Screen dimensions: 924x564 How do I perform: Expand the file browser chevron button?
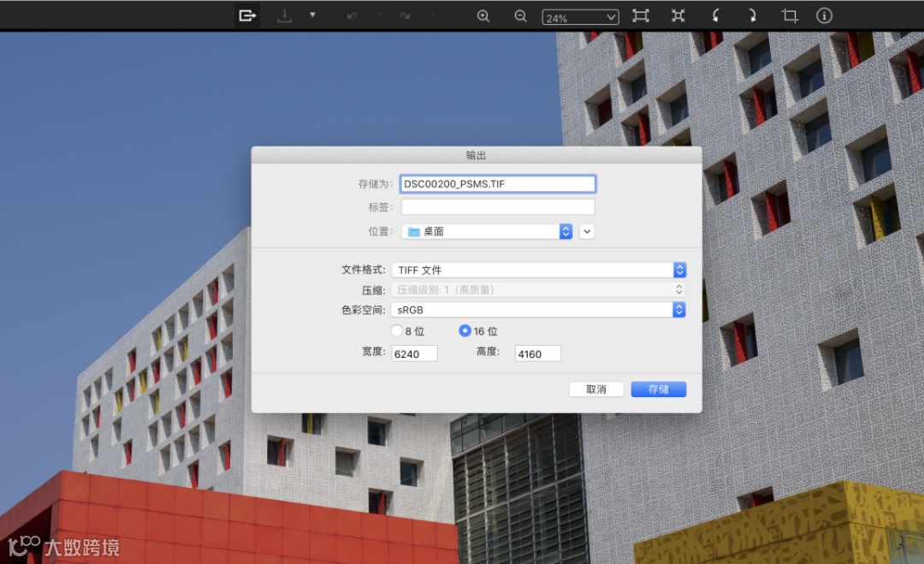(587, 232)
